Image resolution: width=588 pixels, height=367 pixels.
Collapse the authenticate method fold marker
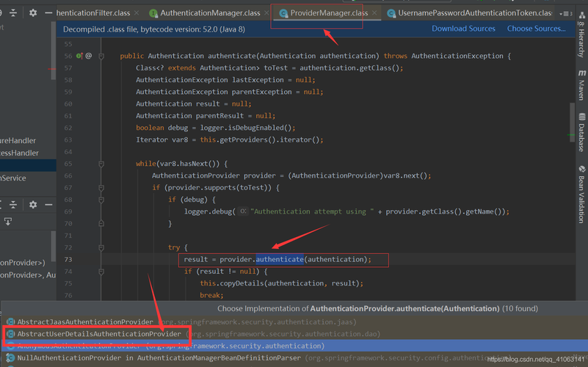click(x=102, y=56)
